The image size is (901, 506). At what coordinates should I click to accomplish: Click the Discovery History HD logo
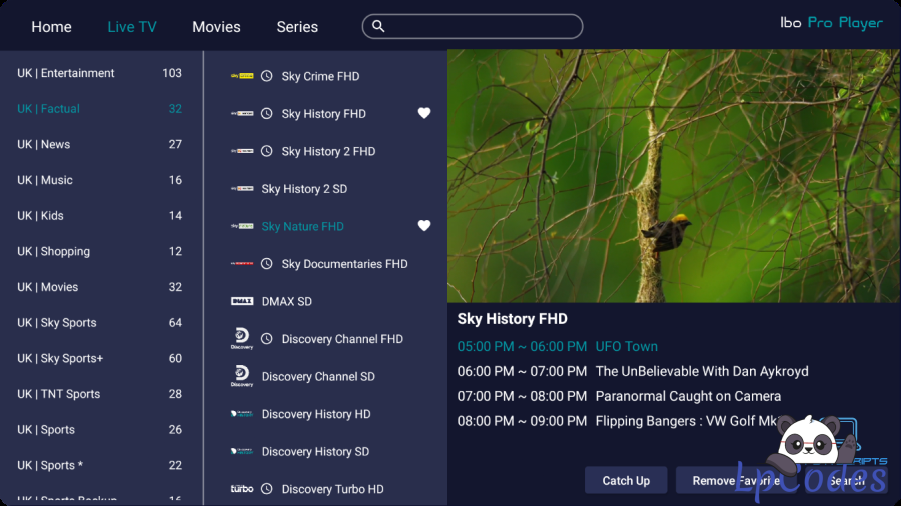(242, 414)
